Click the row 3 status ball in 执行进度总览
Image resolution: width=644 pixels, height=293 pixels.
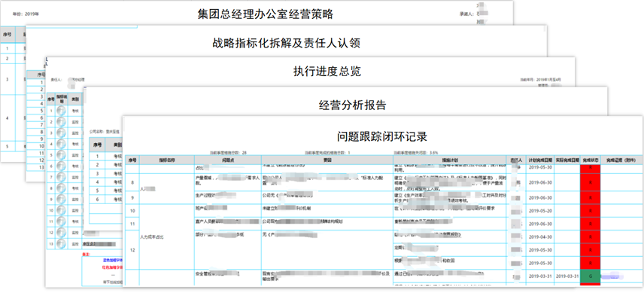point(61,133)
